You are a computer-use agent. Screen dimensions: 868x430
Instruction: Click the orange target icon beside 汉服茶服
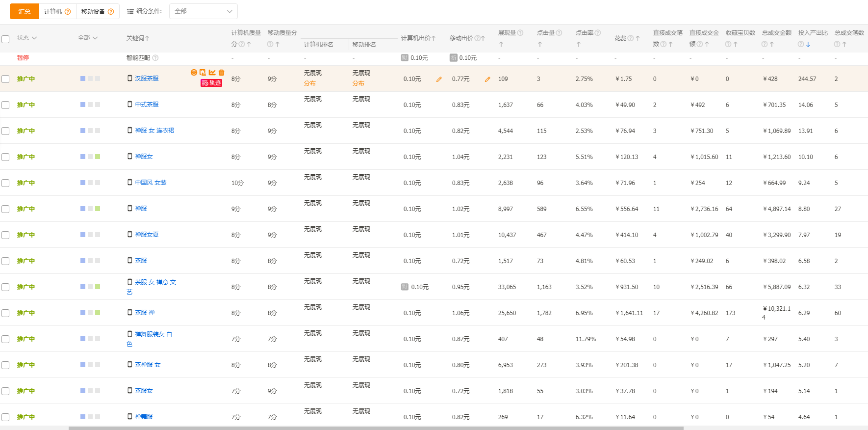click(194, 73)
